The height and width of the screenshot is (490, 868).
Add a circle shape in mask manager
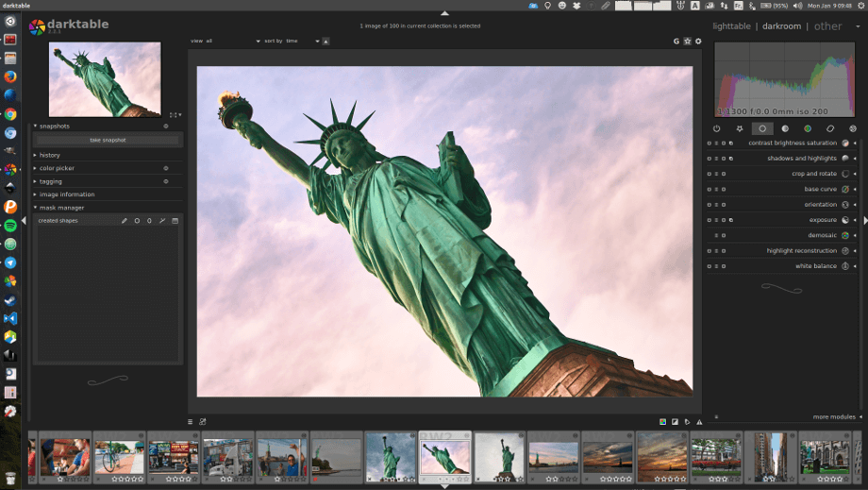pyautogui.click(x=137, y=220)
